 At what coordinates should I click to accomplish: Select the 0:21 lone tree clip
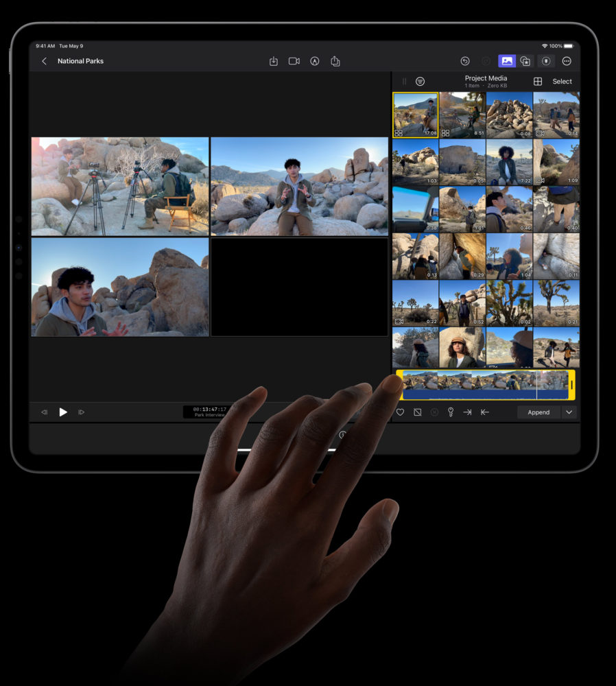click(556, 303)
